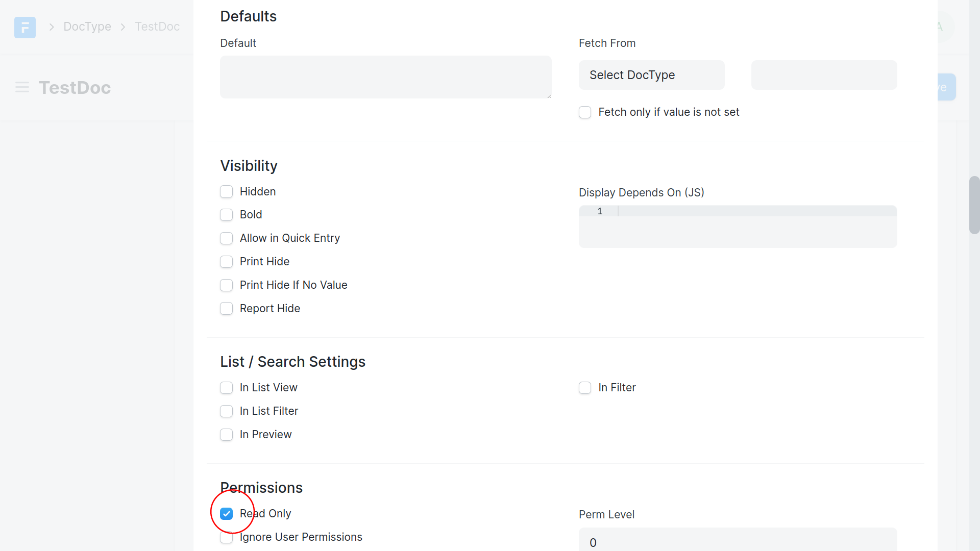The image size is (980, 551).
Task: Tick the In List Filter checkbox
Action: point(227,411)
